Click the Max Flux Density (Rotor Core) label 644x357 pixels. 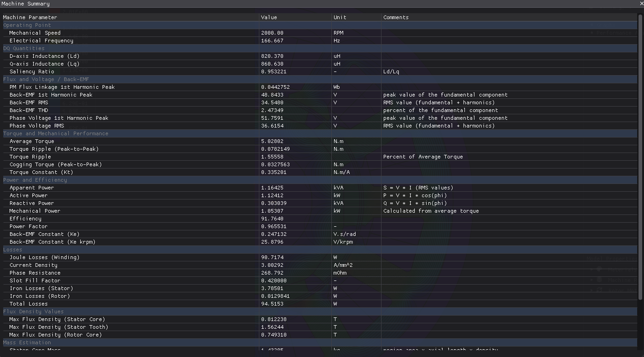coord(56,335)
